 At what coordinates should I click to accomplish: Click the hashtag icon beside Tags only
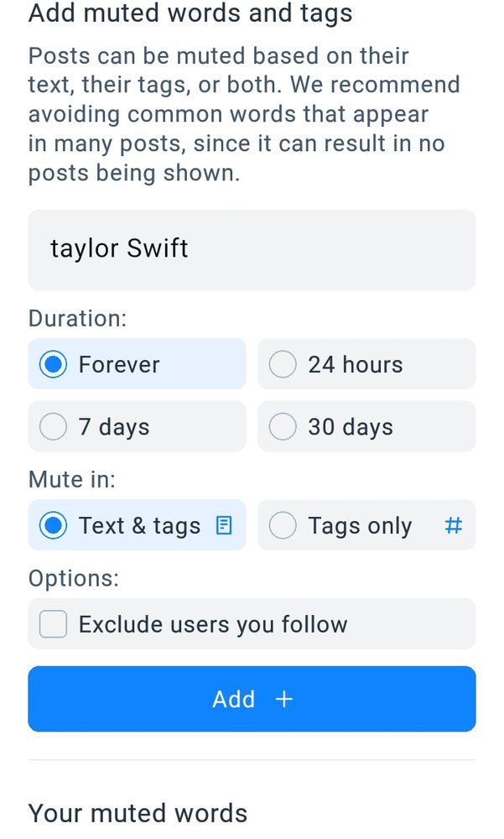pos(453,526)
